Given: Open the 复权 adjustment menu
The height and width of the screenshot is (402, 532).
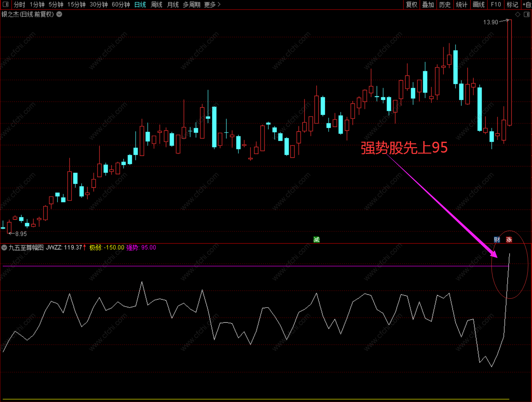Looking at the screenshot, I should pos(412,4).
